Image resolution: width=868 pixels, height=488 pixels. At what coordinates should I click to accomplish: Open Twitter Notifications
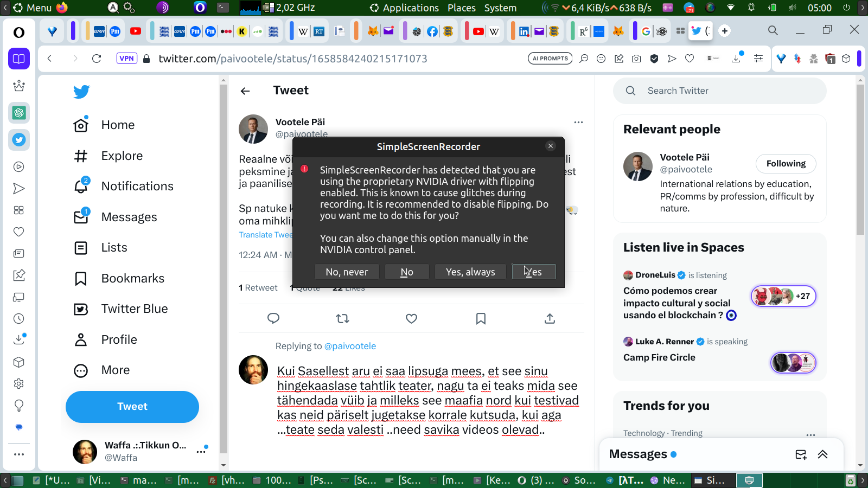click(x=124, y=186)
